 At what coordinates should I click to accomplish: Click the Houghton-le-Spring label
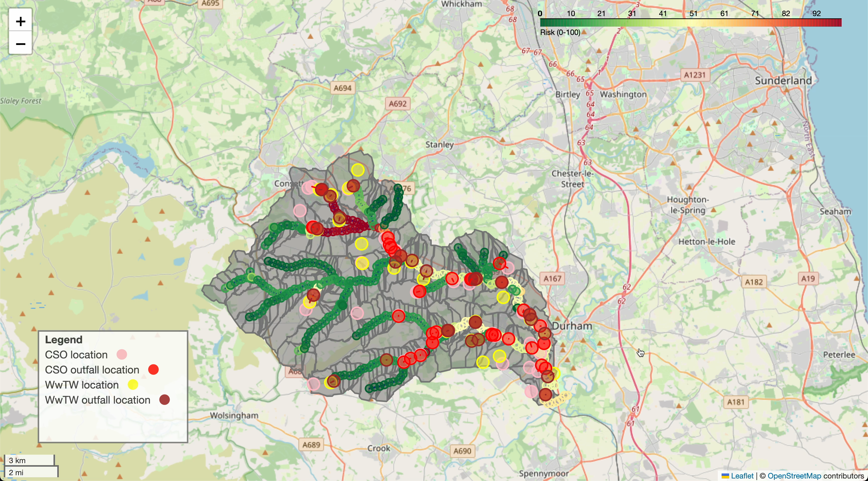pos(688,205)
